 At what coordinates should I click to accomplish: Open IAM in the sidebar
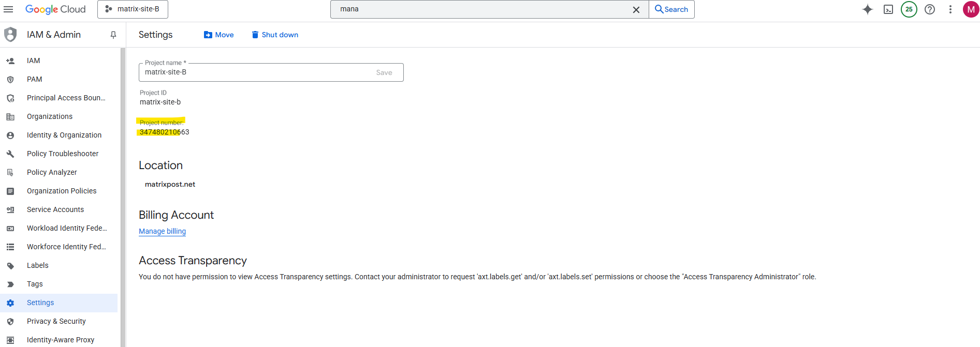click(x=59, y=61)
